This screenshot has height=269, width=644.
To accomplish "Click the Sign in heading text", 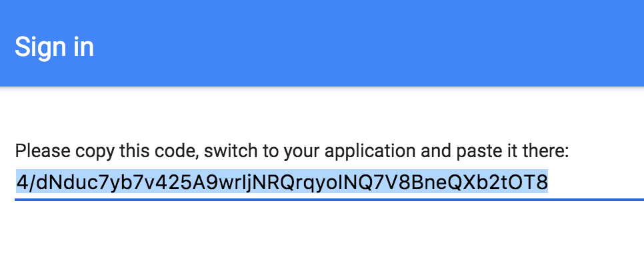I will click(x=54, y=47).
